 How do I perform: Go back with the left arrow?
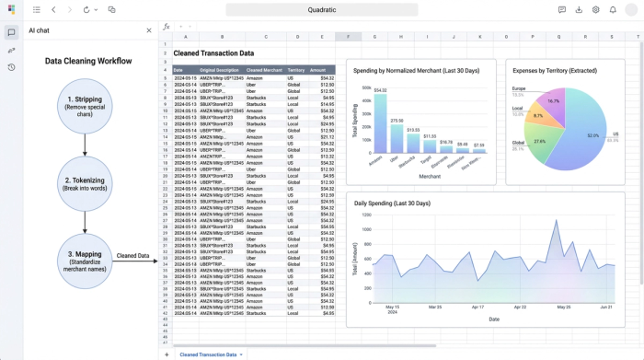click(x=53, y=9)
